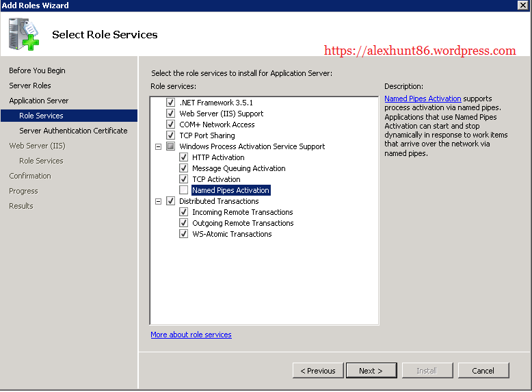The width and height of the screenshot is (532, 392).
Task: Toggle TCP Port Sharing checkbox
Action: click(x=170, y=135)
